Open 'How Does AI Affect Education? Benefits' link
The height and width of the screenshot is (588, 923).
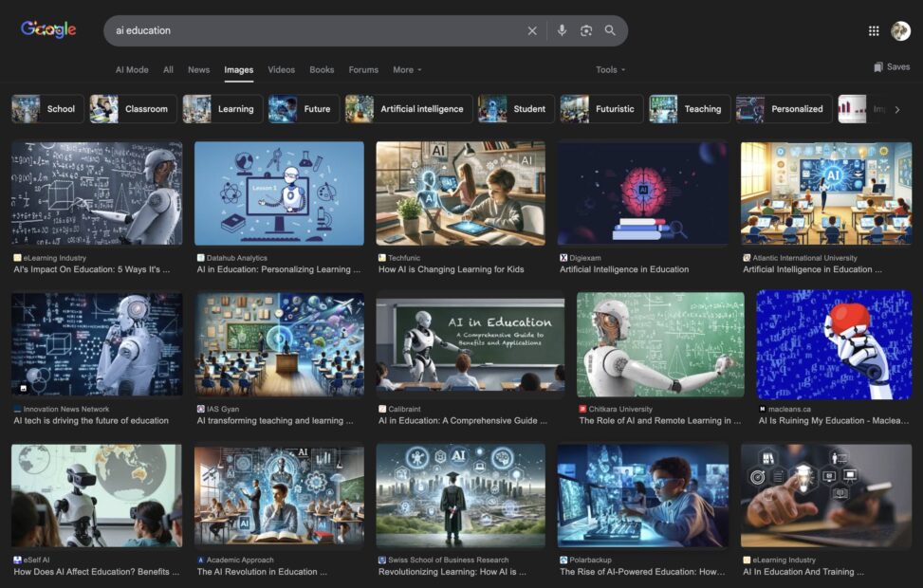[x=97, y=572]
